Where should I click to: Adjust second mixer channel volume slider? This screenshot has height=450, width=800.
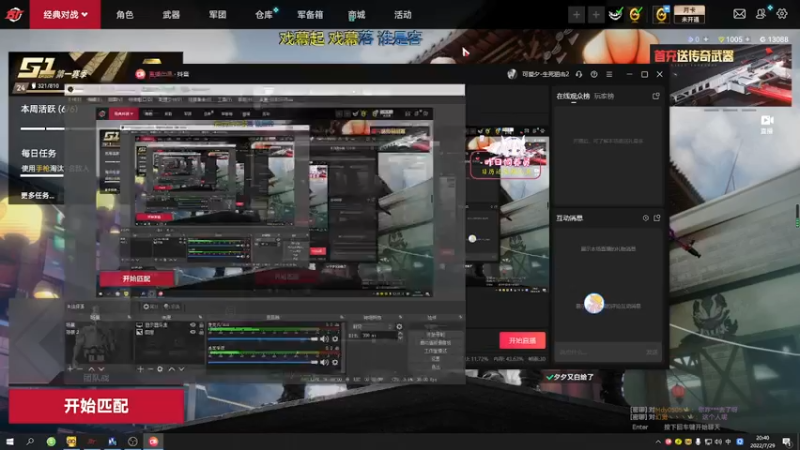click(x=263, y=362)
